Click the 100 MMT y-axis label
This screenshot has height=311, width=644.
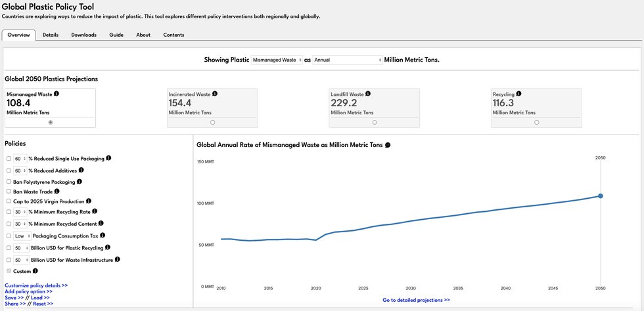click(x=206, y=203)
